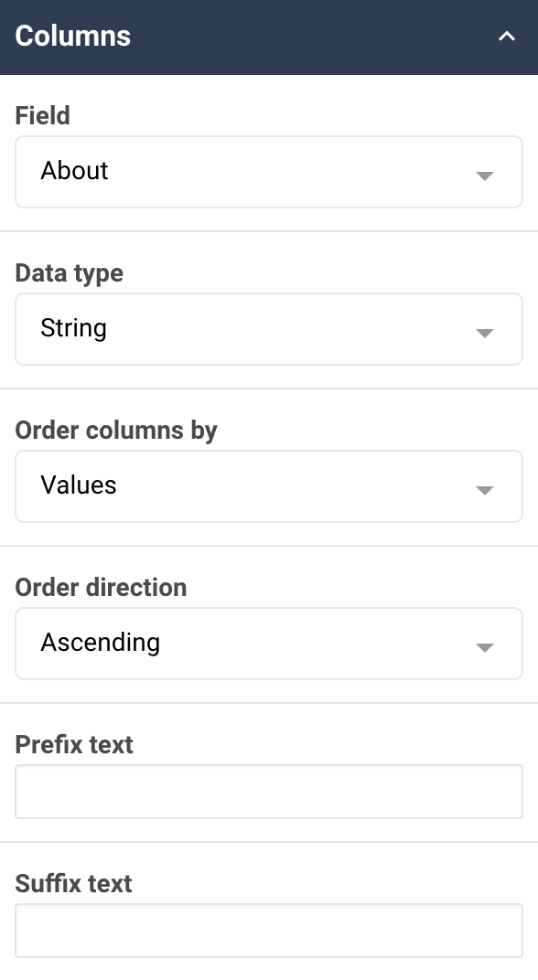The width and height of the screenshot is (538, 980).
Task: Select the String value in Data type
Action: pyautogui.click(x=73, y=328)
